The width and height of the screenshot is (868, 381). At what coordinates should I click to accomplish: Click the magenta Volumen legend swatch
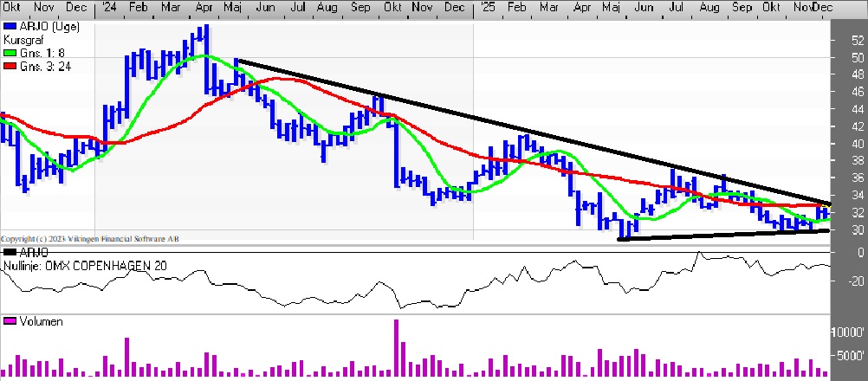[10, 322]
